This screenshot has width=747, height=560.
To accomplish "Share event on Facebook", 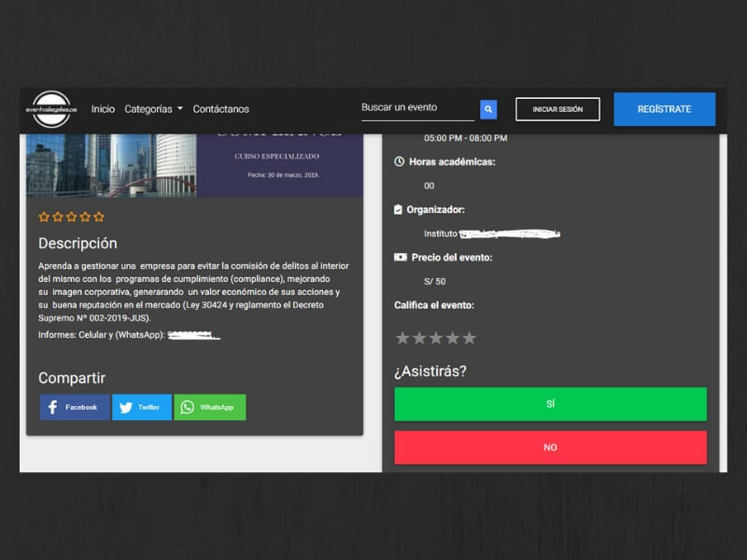I will pos(74,407).
